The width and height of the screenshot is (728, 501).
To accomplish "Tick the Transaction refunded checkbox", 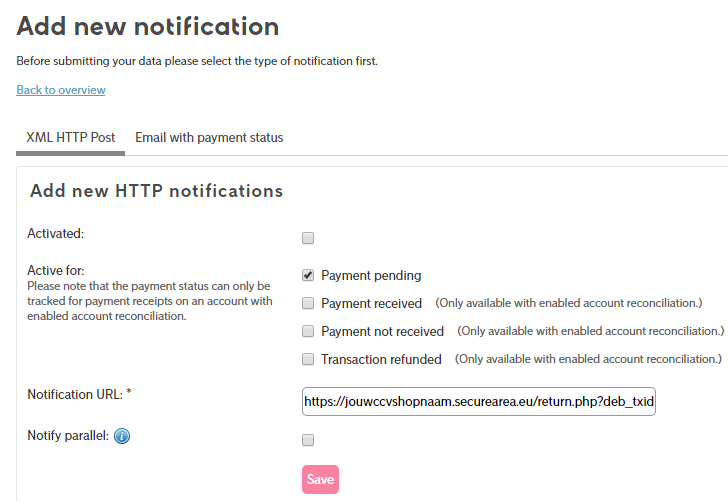I will [308, 359].
